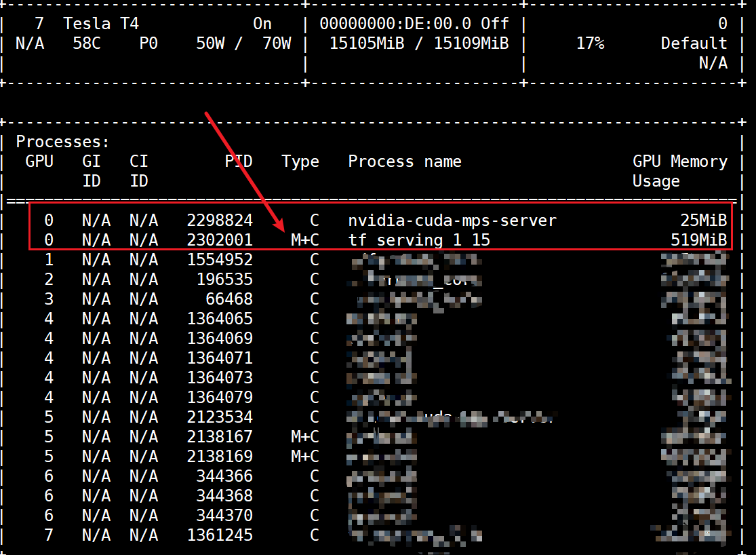
Task: Click performance state 'P0'
Action: click(148, 43)
